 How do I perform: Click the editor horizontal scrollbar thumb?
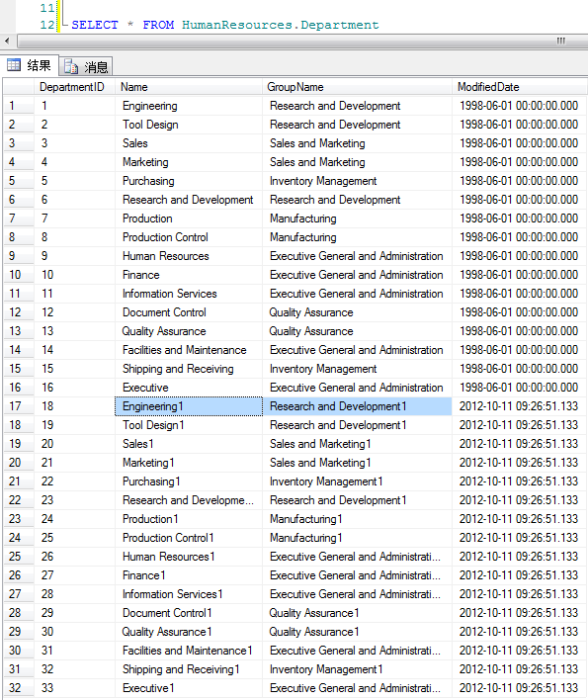(x=303, y=42)
